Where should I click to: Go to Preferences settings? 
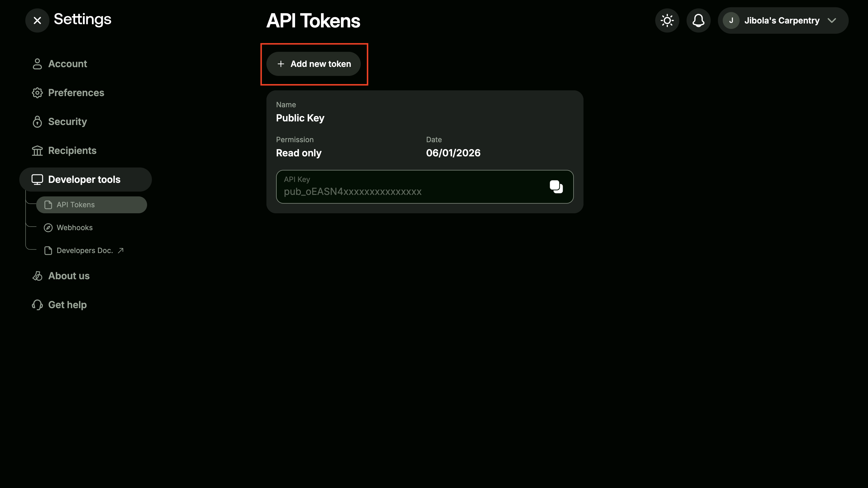pos(76,92)
